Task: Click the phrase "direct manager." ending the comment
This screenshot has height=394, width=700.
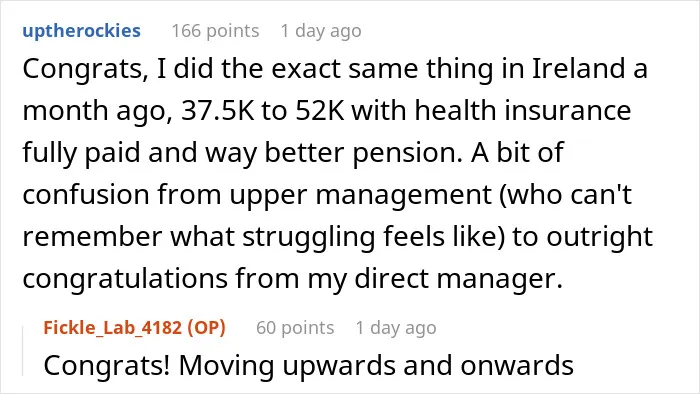Action: [x=458, y=279]
